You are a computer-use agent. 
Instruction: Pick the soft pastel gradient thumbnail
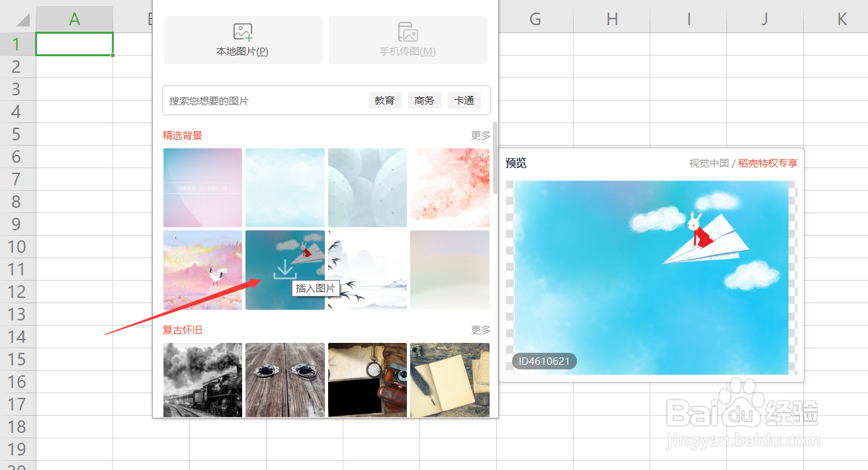coord(450,270)
